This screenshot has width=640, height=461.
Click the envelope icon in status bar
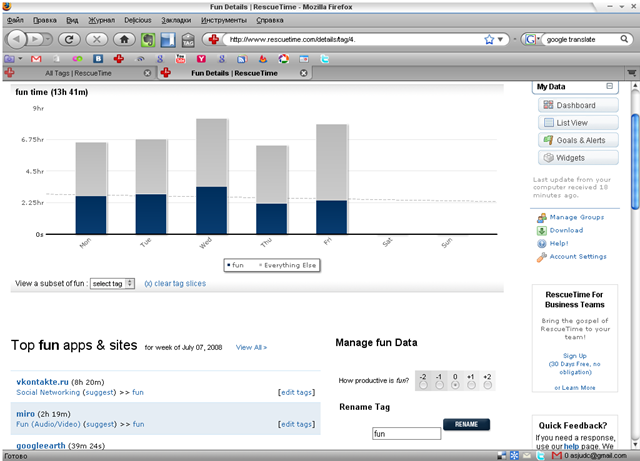527,455
